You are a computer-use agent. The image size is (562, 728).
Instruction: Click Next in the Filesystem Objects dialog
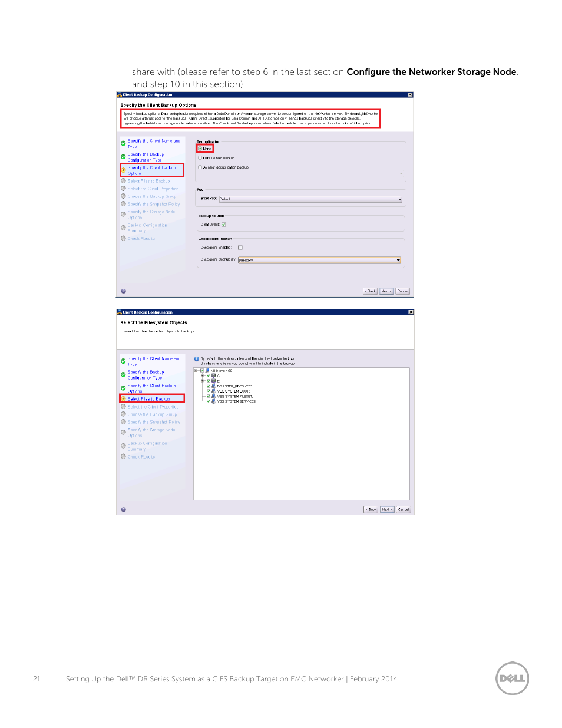[387, 509]
